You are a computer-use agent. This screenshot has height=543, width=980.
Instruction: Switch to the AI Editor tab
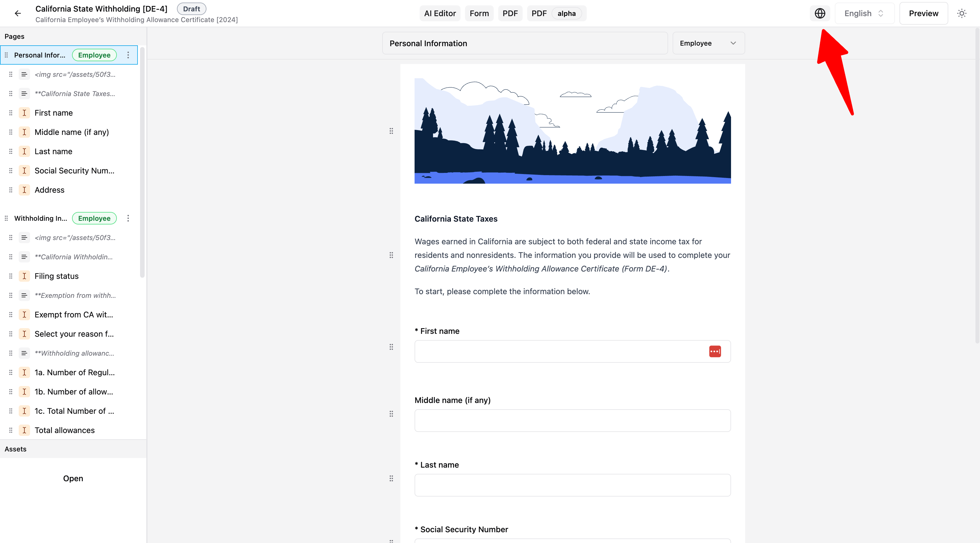coord(440,13)
